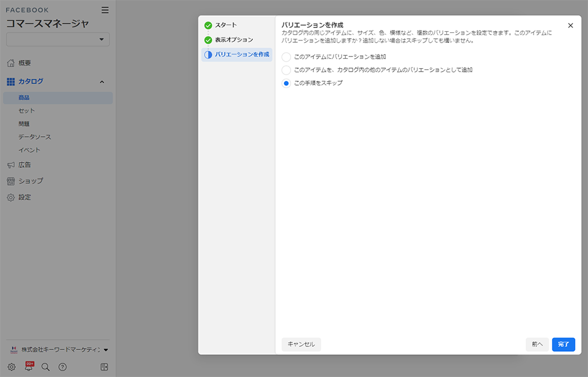Close the バリエーションを作成 dialog
Viewport: 588px width, 377px height.
[x=570, y=25]
